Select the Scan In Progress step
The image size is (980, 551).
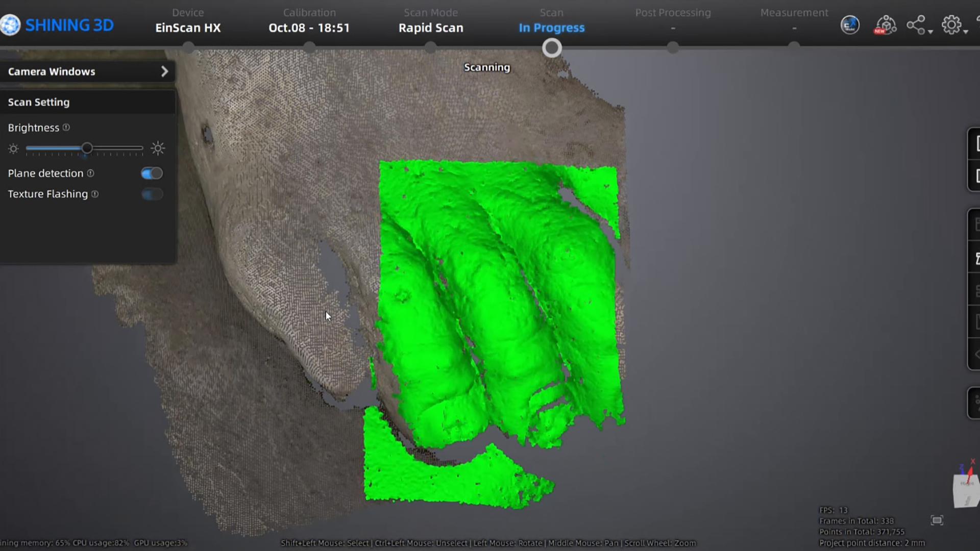pos(552,21)
